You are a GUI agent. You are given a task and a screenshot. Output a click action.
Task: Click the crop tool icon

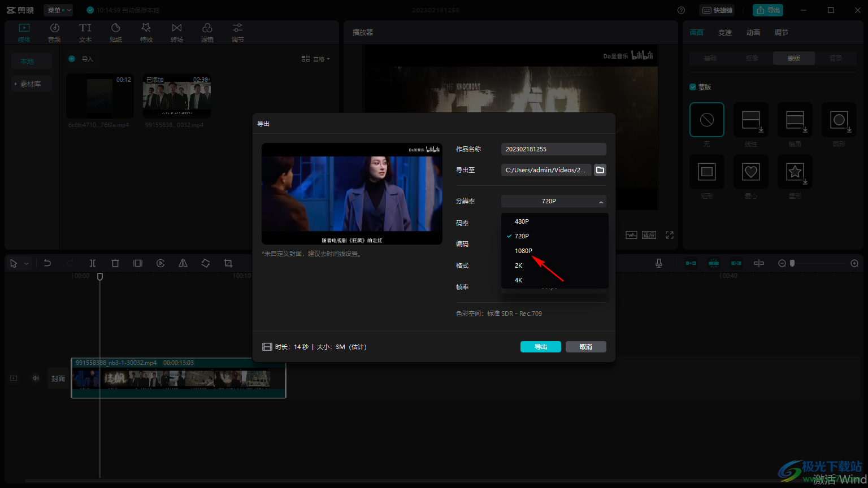pyautogui.click(x=228, y=263)
